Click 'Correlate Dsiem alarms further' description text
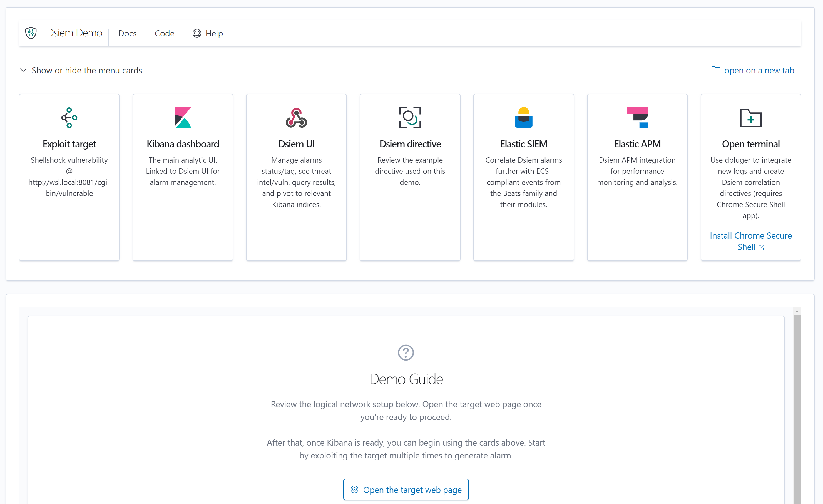823x504 pixels. tap(523, 182)
